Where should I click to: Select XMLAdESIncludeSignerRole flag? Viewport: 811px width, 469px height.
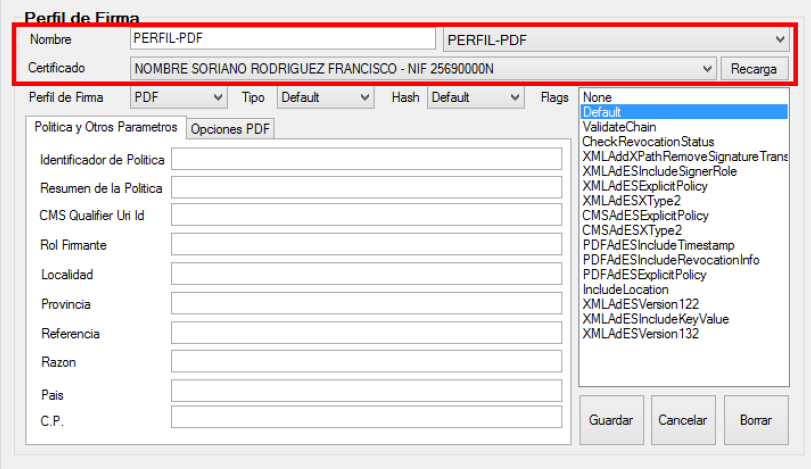click(684, 171)
